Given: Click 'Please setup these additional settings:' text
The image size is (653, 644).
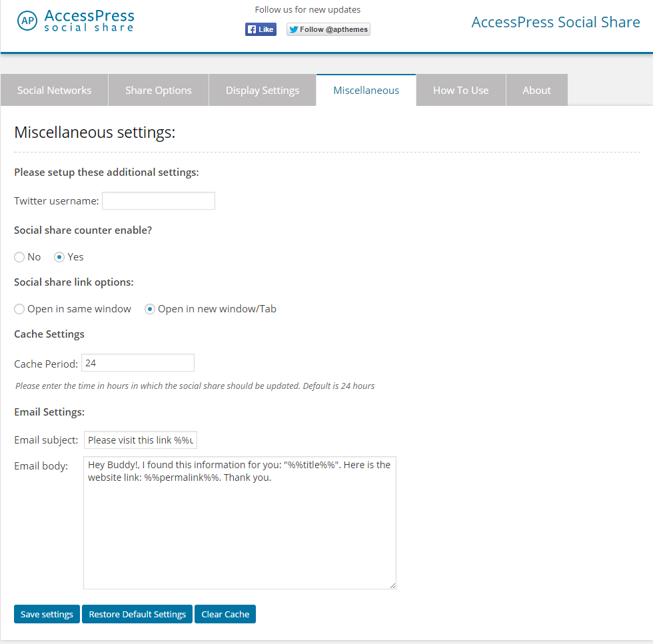Looking at the screenshot, I should pyautogui.click(x=107, y=172).
